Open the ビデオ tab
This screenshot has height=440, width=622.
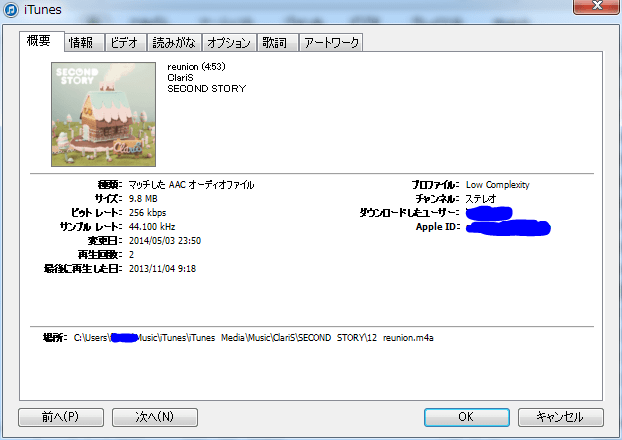(x=124, y=42)
